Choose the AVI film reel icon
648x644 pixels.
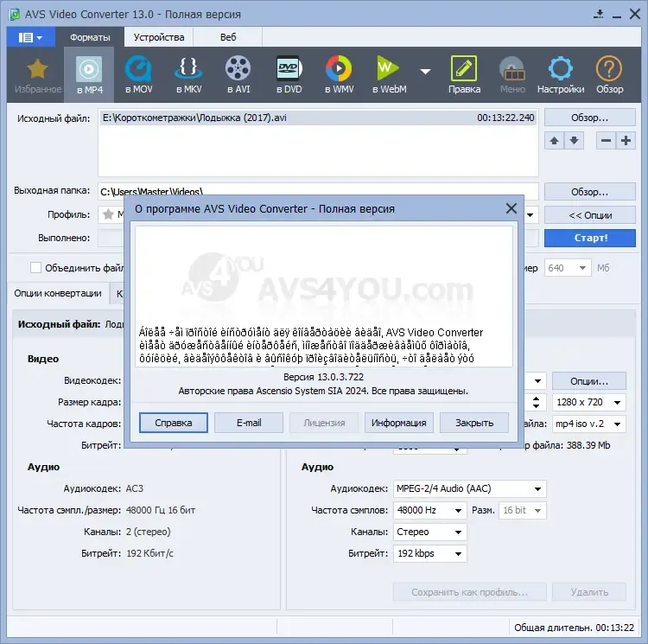point(238,75)
